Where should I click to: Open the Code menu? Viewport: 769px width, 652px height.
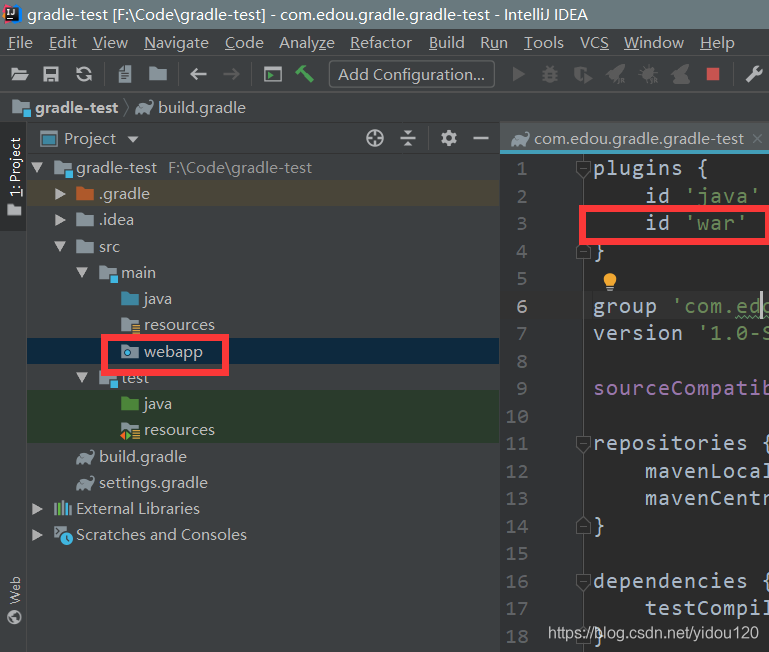point(244,43)
